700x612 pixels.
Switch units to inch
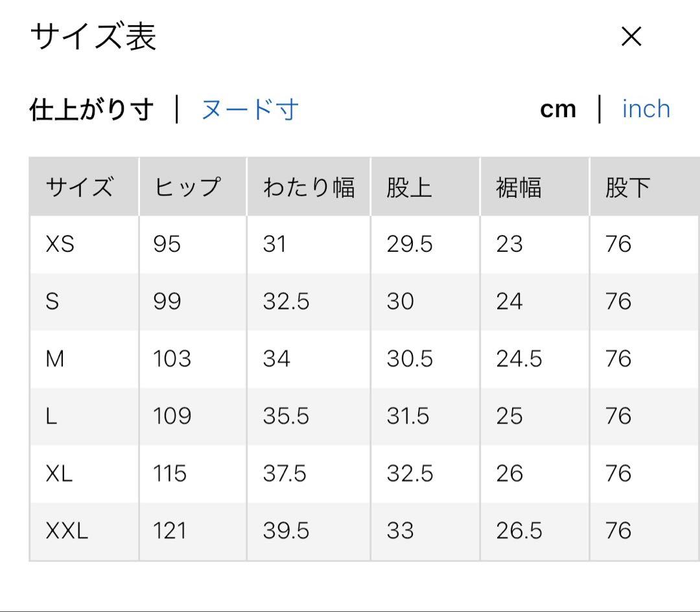click(646, 109)
